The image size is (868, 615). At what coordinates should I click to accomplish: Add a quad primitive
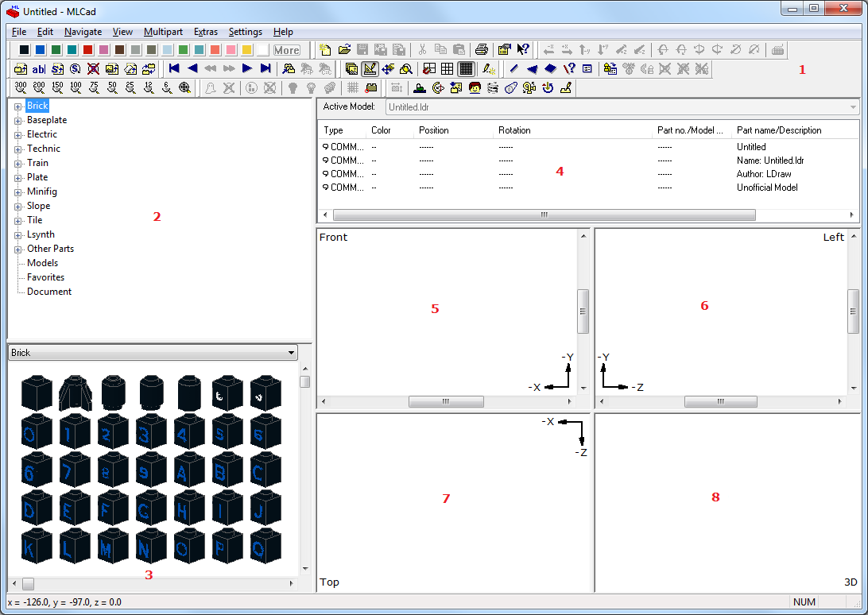(x=550, y=68)
